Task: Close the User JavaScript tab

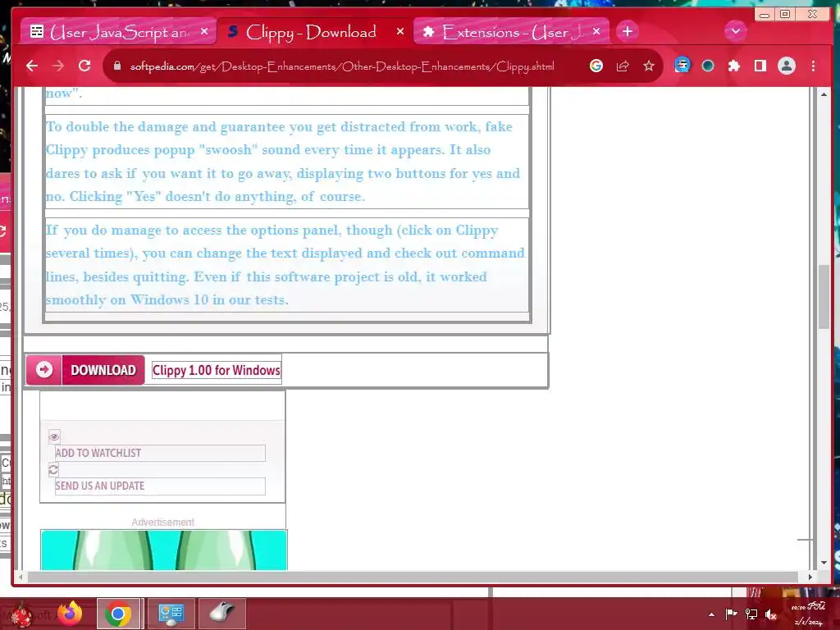Action: [204, 32]
